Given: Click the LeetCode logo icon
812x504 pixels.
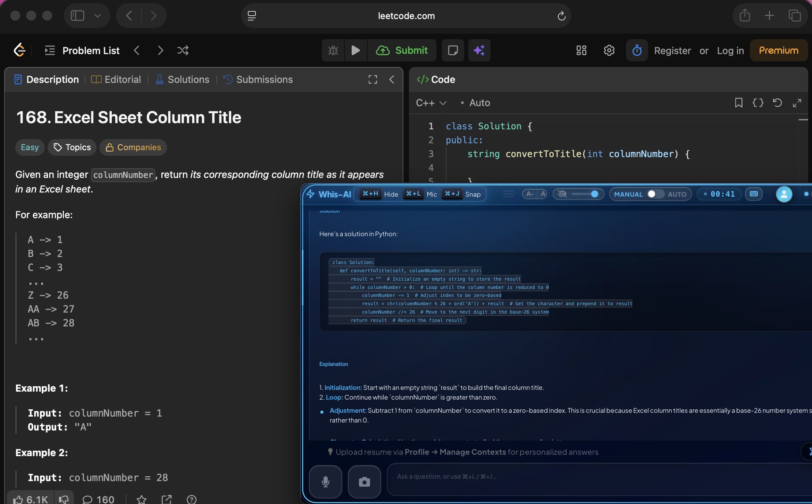Looking at the screenshot, I should [19, 50].
